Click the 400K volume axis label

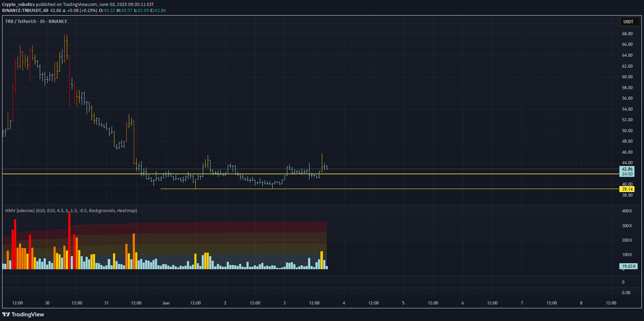coord(627,211)
